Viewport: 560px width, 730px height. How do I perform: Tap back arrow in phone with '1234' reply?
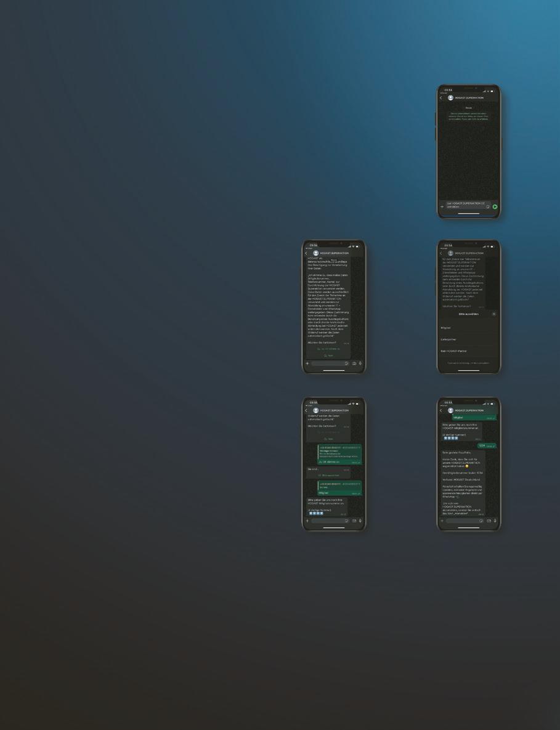coord(441,411)
